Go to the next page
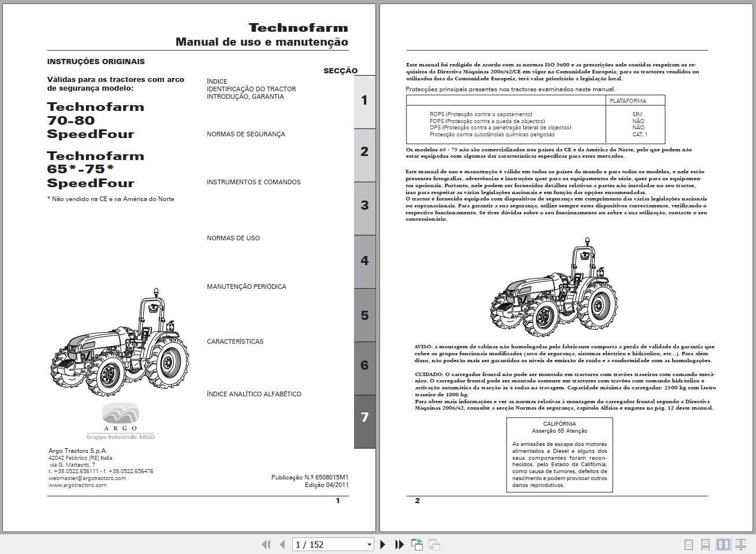 (x=382, y=544)
